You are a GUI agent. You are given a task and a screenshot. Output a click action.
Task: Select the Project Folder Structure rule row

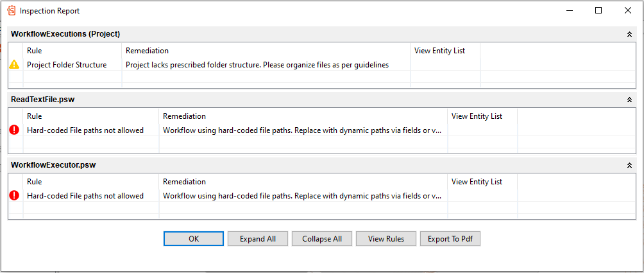pos(67,65)
